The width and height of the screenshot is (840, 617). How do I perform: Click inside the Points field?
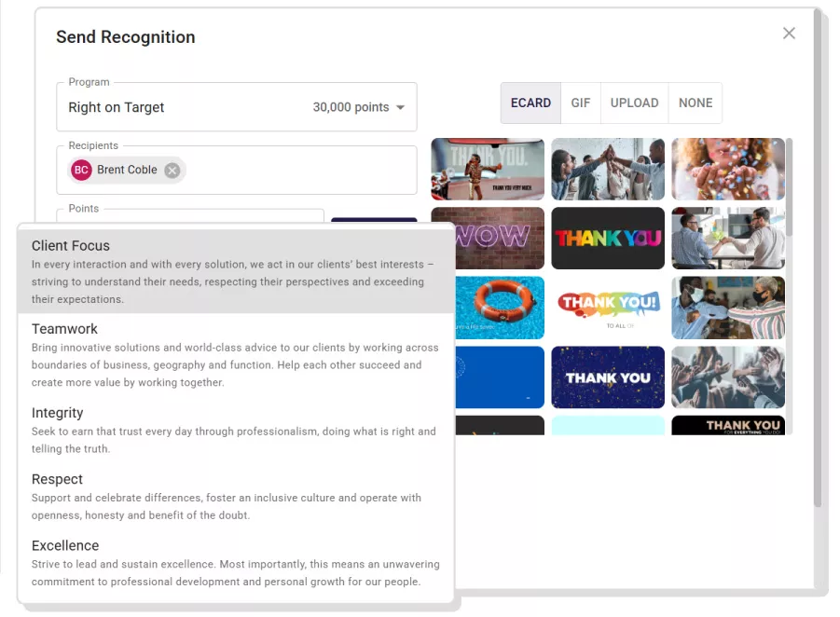(186, 219)
